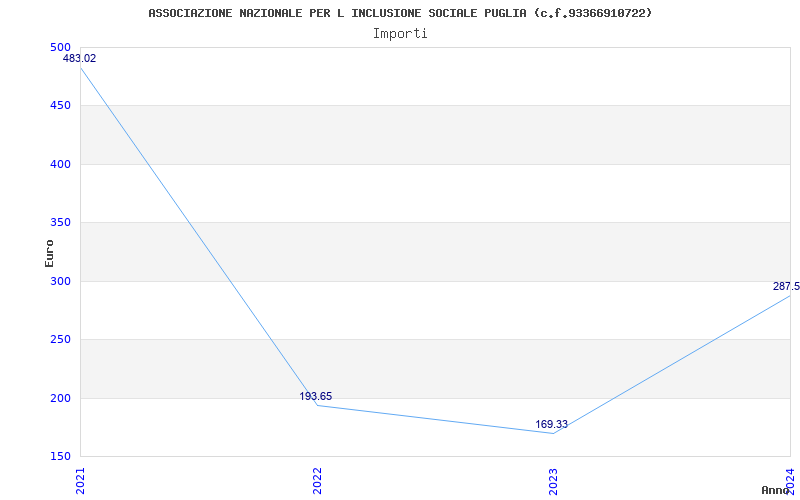The image size is (800, 500).
Task: Click the 400 y-axis tick label
Action: click(x=60, y=164)
